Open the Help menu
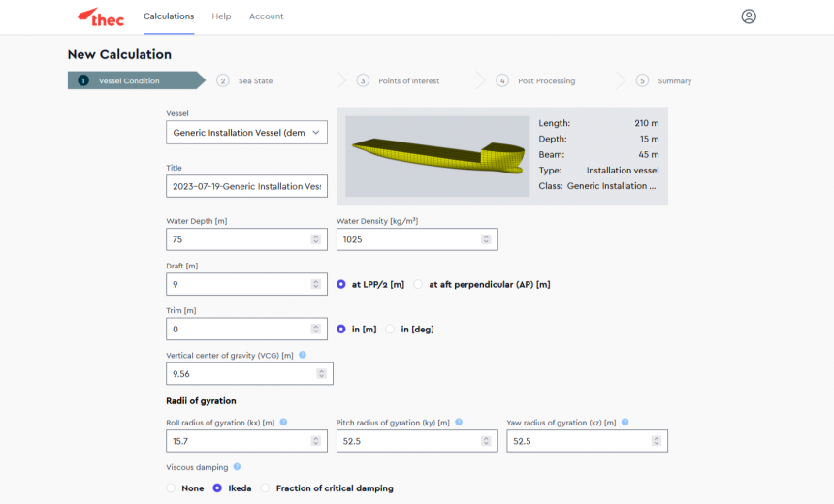This screenshot has width=834, height=504. (x=221, y=16)
